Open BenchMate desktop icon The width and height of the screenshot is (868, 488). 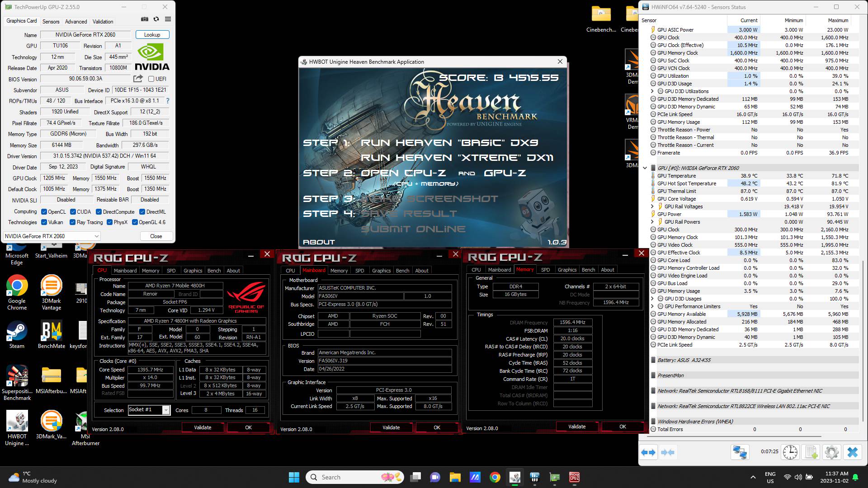click(52, 335)
